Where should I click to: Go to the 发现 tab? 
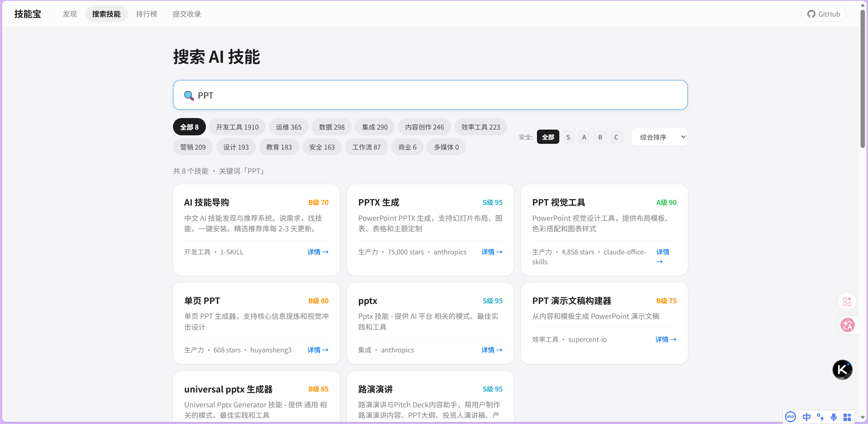tap(70, 14)
